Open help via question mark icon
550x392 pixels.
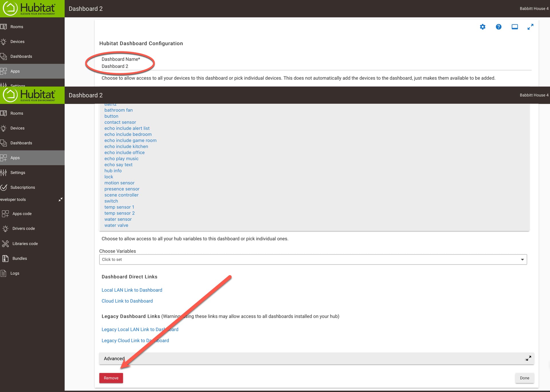(498, 27)
